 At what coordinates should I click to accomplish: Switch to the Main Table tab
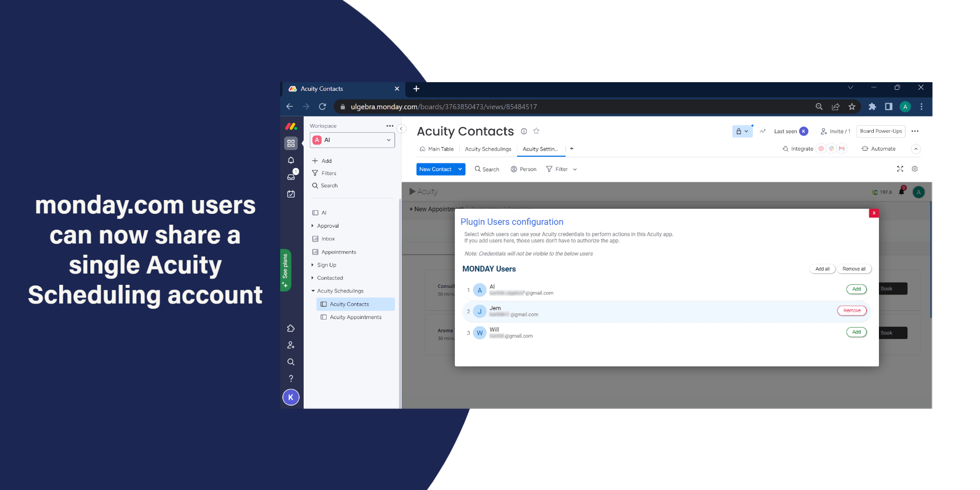436,149
